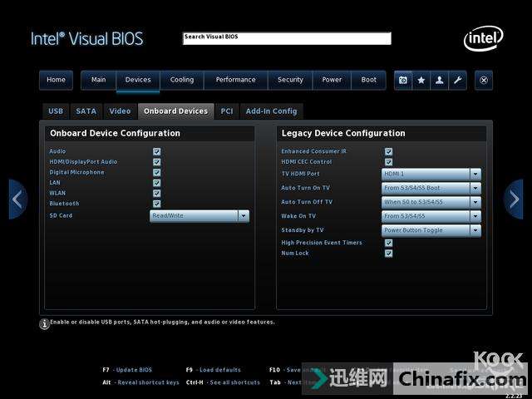Open the Cooling menu
This screenshot has width=532, height=399.
tap(182, 80)
